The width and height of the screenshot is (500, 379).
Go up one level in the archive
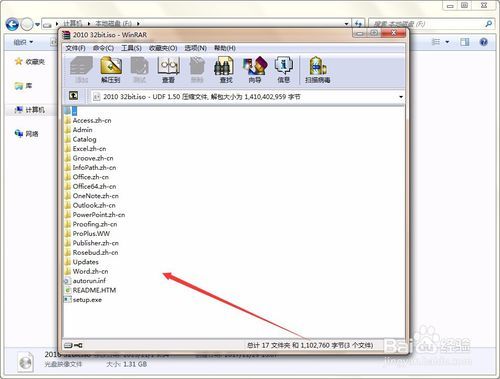pyautogui.click(x=74, y=96)
